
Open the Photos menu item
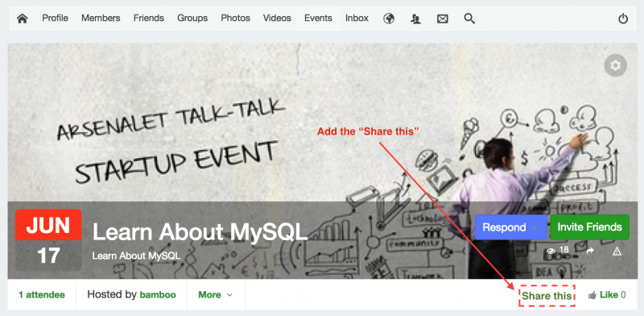(235, 18)
